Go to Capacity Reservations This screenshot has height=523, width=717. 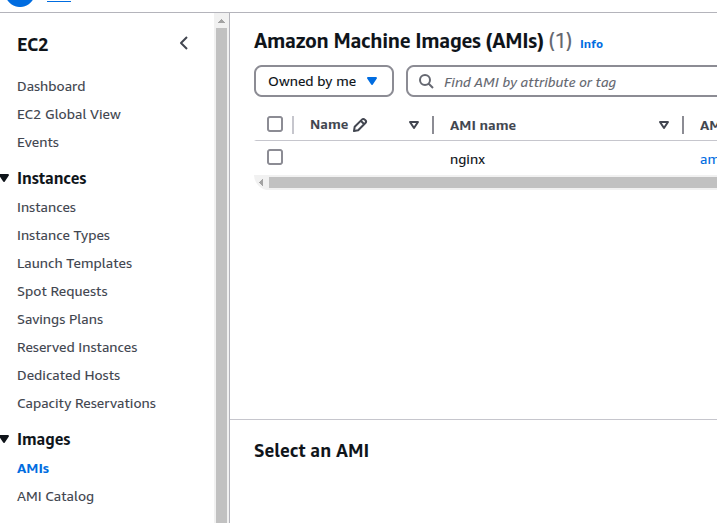pos(86,404)
